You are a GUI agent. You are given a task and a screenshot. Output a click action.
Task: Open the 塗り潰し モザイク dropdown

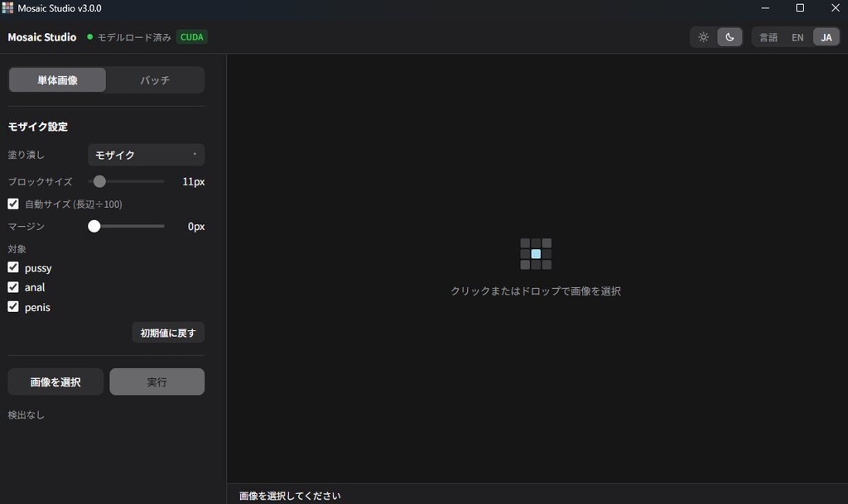(146, 155)
